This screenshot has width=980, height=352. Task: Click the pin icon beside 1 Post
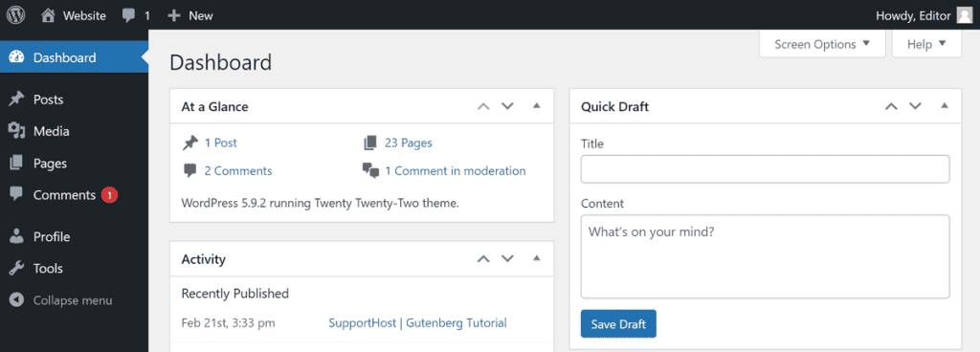coord(190,143)
